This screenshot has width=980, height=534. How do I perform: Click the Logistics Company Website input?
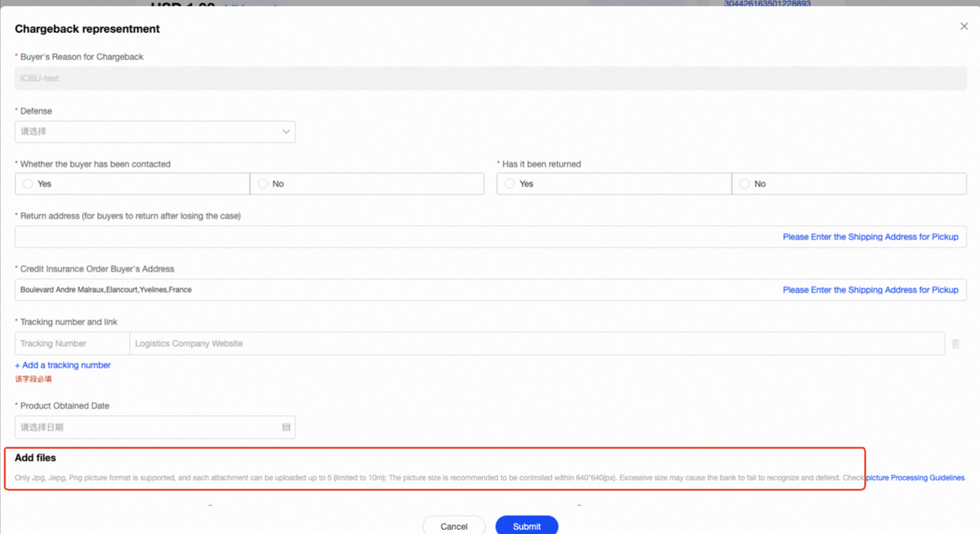pyautogui.click(x=537, y=343)
